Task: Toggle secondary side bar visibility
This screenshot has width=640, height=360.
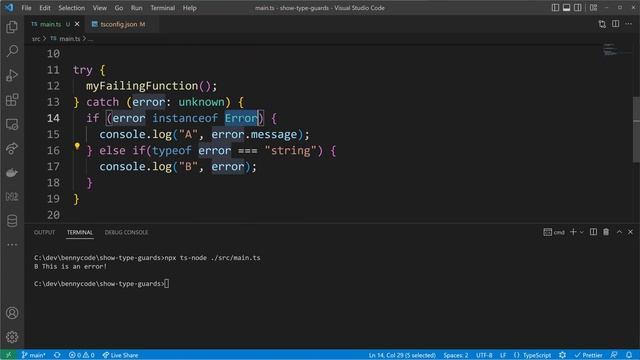Action: pyautogui.click(x=578, y=8)
